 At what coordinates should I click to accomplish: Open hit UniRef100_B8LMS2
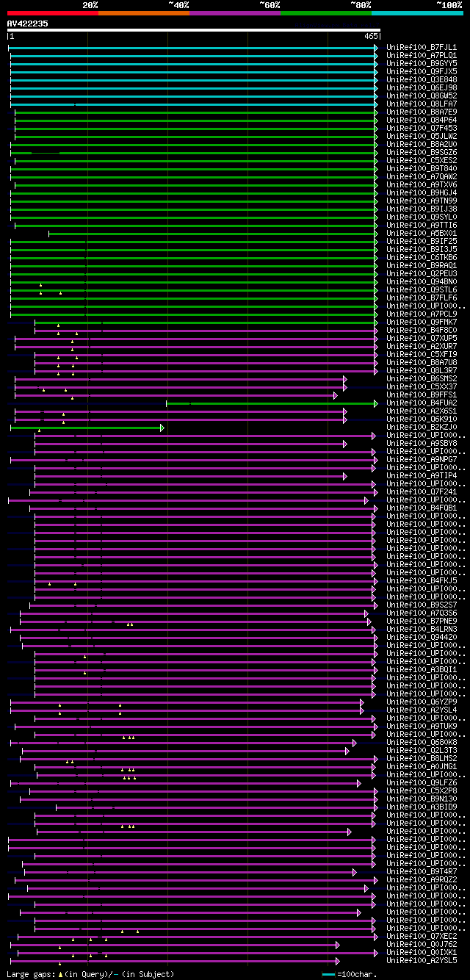pos(422,758)
